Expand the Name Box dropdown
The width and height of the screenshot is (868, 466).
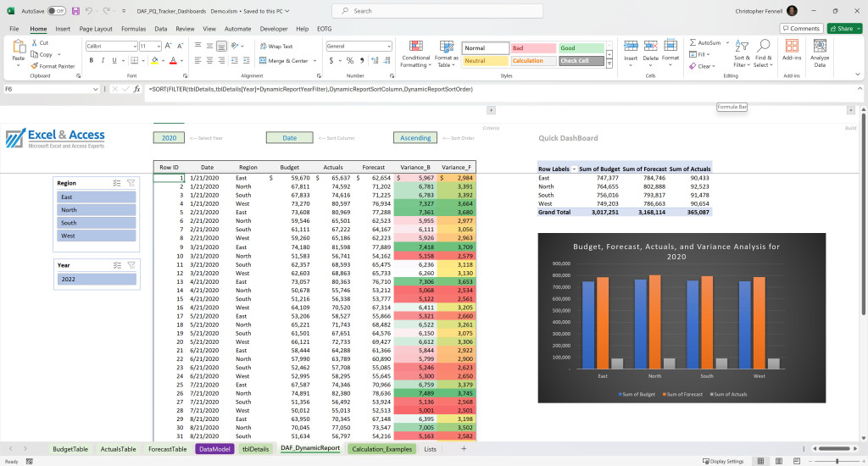95,89
